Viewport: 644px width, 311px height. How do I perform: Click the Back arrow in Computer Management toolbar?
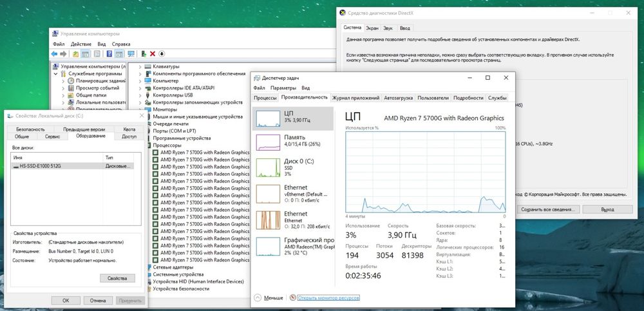pos(54,54)
